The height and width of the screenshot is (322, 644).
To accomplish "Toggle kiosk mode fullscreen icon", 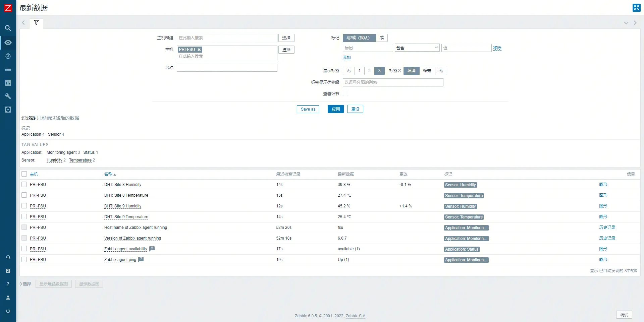I will [x=636, y=8].
